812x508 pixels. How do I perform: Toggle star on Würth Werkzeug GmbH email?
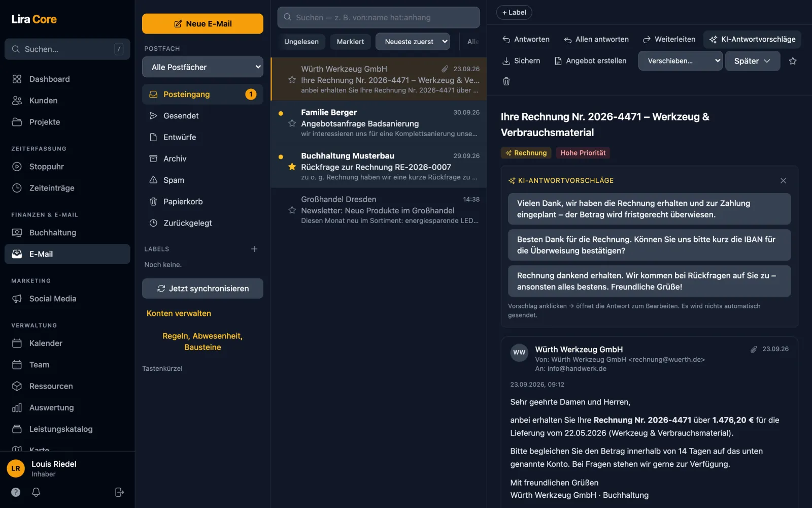[292, 80]
